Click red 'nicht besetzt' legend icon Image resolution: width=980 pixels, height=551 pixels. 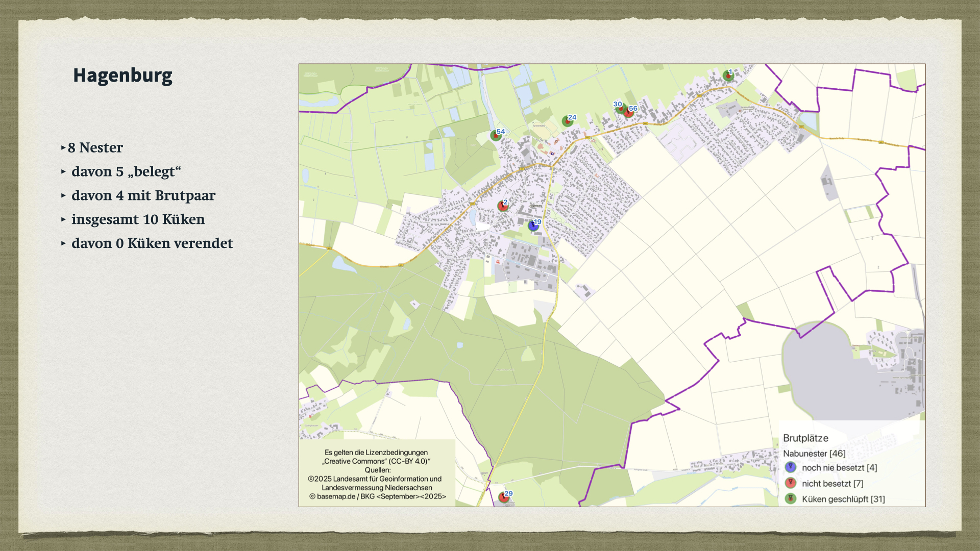[x=791, y=483]
